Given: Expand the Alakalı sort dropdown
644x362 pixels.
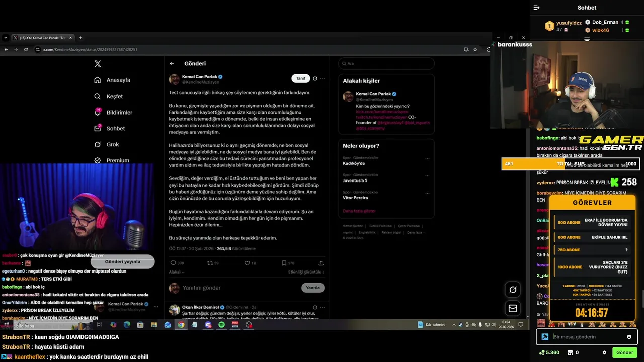Looking at the screenshot, I should pyautogui.click(x=177, y=272).
